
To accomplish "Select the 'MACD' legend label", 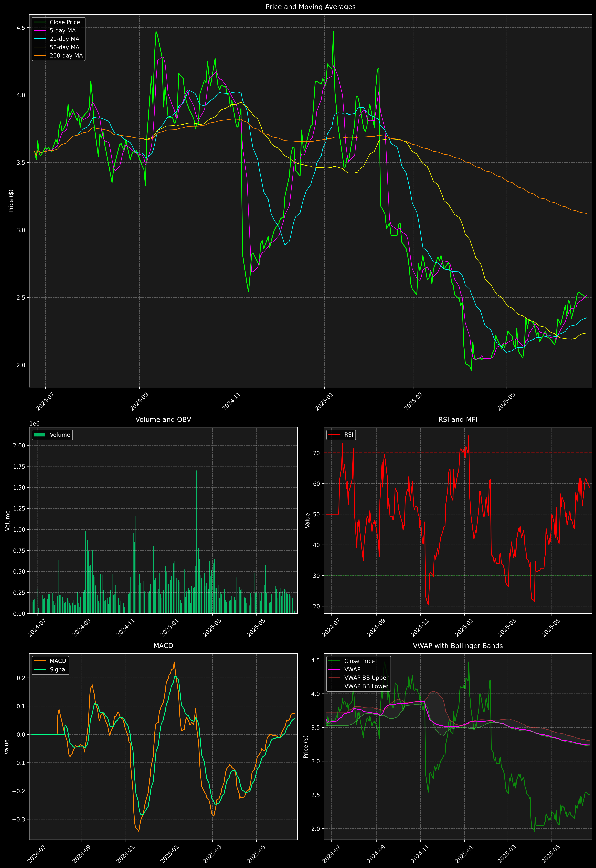I will click(x=58, y=661).
